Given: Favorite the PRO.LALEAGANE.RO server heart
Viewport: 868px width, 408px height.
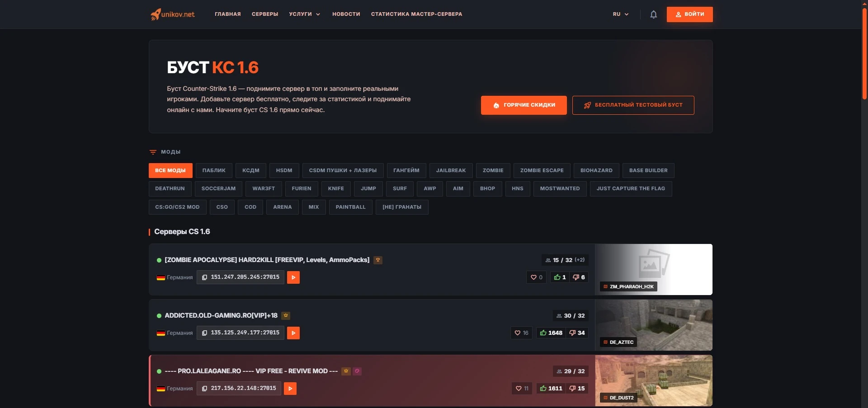Looking at the screenshot, I should 522,389.
